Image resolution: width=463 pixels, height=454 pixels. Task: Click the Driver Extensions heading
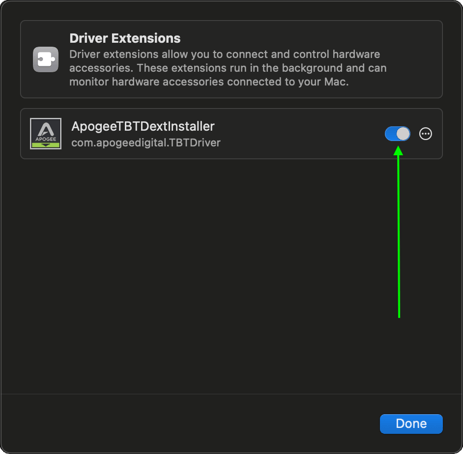point(125,38)
